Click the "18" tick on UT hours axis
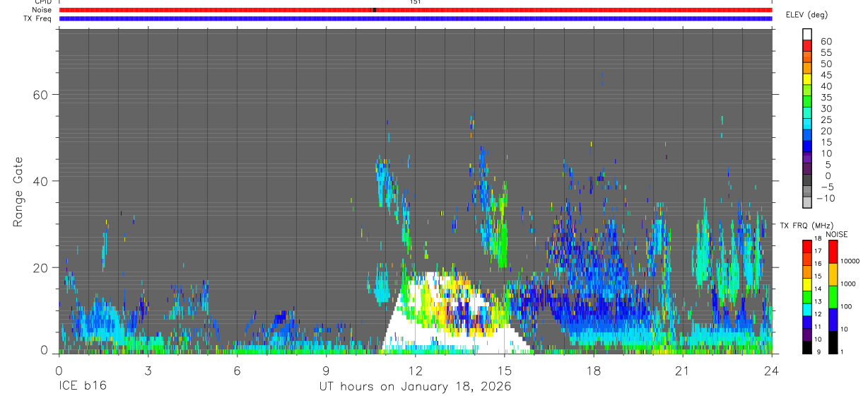 593,371
